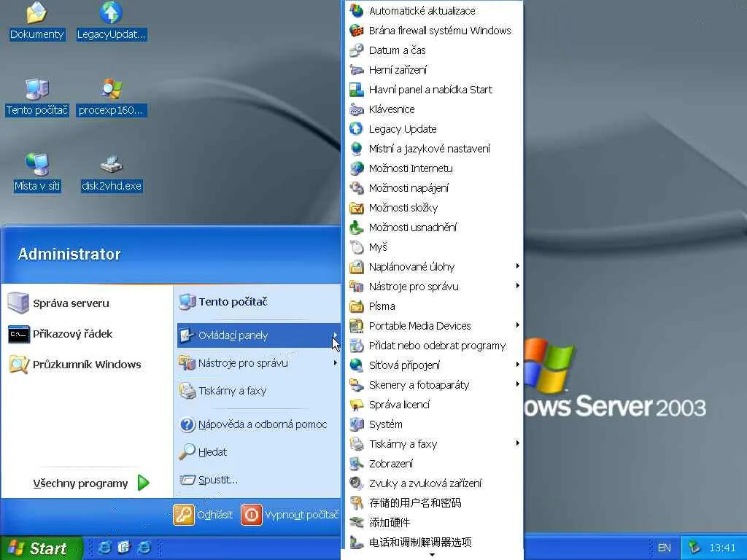Click the scroll-down arrow below the menu
Image resolution: width=747 pixels, height=560 pixels.
(x=432, y=555)
